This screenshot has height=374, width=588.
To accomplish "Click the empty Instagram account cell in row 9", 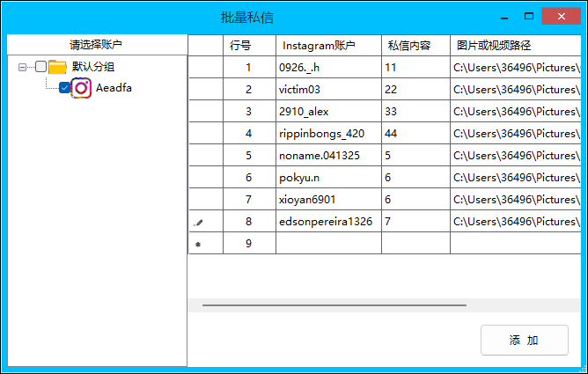I will coord(327,244).
